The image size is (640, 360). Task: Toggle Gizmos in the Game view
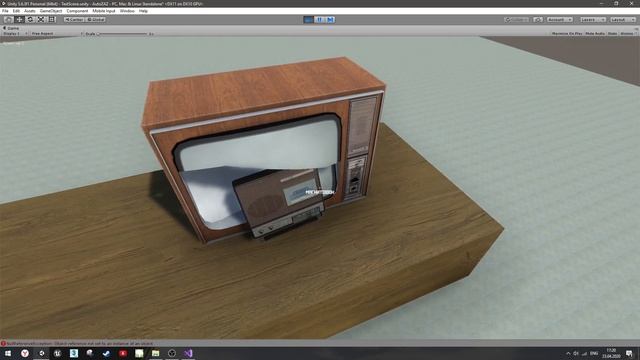628,33
